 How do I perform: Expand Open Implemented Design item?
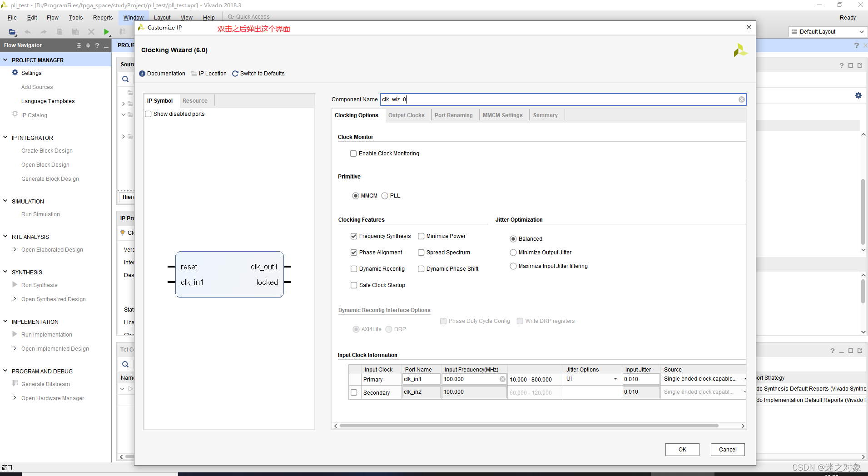point(15,348)
